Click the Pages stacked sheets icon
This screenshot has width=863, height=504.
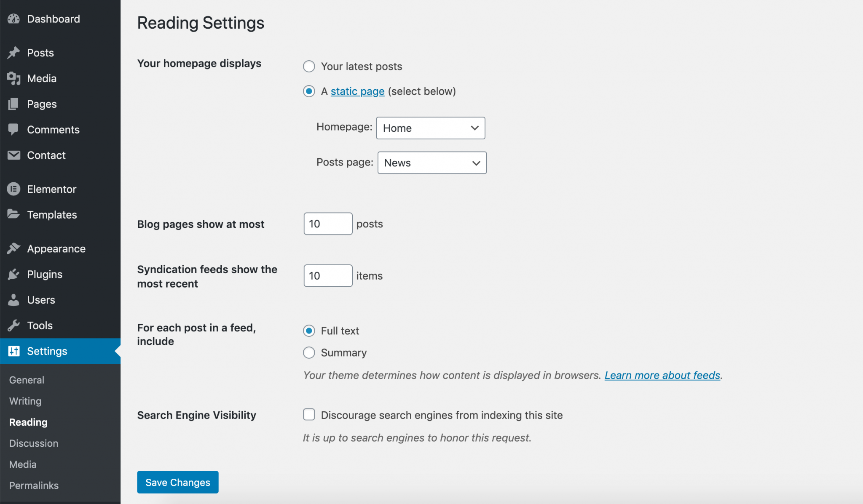(x=13, y=104)
